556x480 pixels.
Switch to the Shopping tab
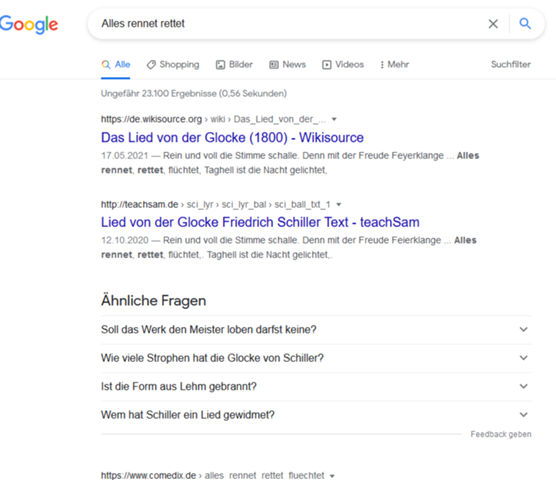[x=173, y=65]
